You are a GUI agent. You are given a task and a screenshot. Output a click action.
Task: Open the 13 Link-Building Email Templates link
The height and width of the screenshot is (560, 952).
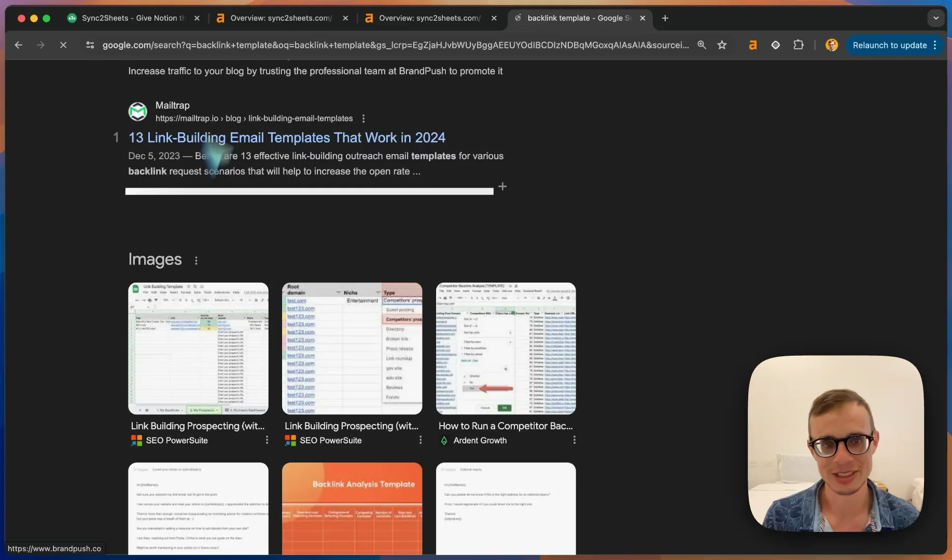(287, 137)
